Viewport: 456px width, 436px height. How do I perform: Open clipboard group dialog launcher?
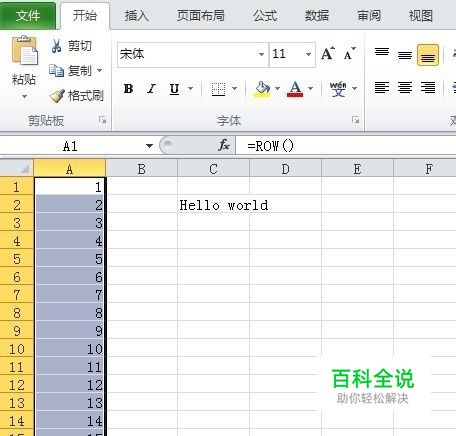(x=102, y=119)
